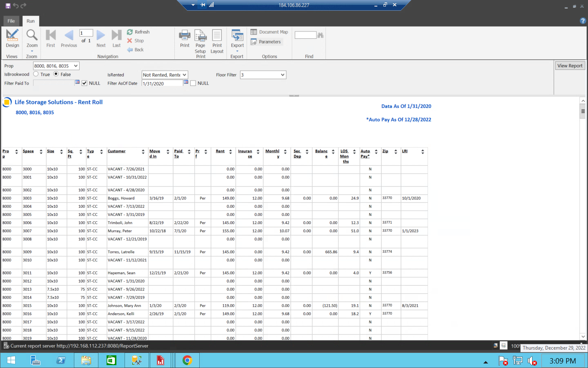588x368 pixels.
Task: Select the Zoom tool
Action: tap(31, 39)
